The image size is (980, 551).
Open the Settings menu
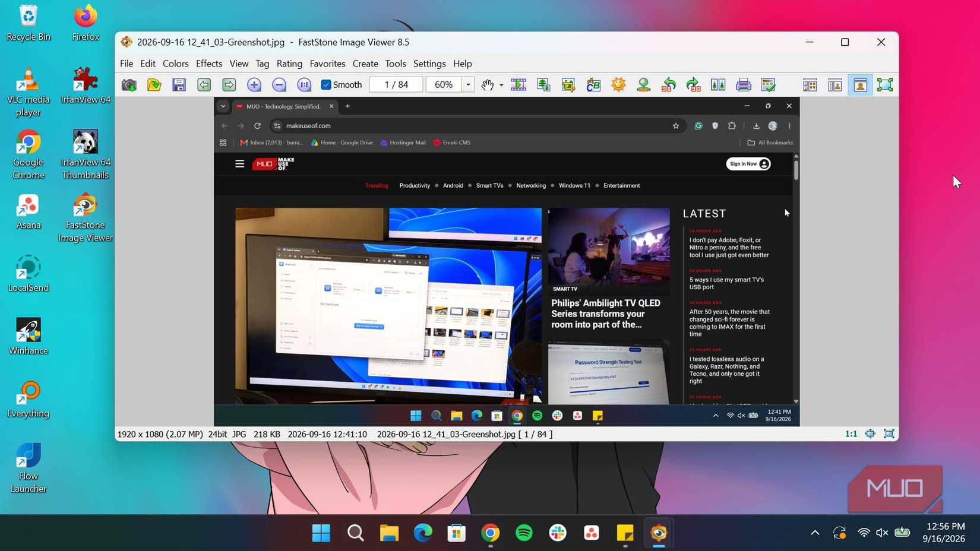pos(429,64)
